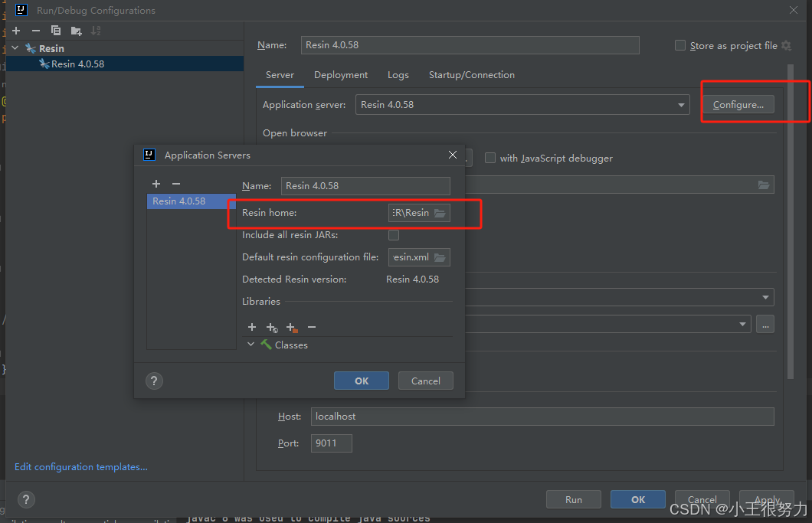The height and width of the screenshot is (523, 812).
Task: Select the Resin group node
Action: (x=51, y=48)
